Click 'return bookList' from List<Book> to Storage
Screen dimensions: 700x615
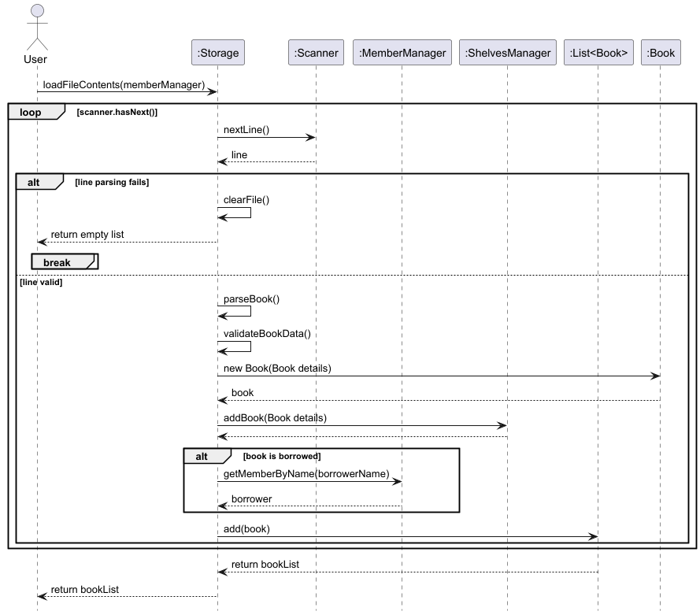265,565
